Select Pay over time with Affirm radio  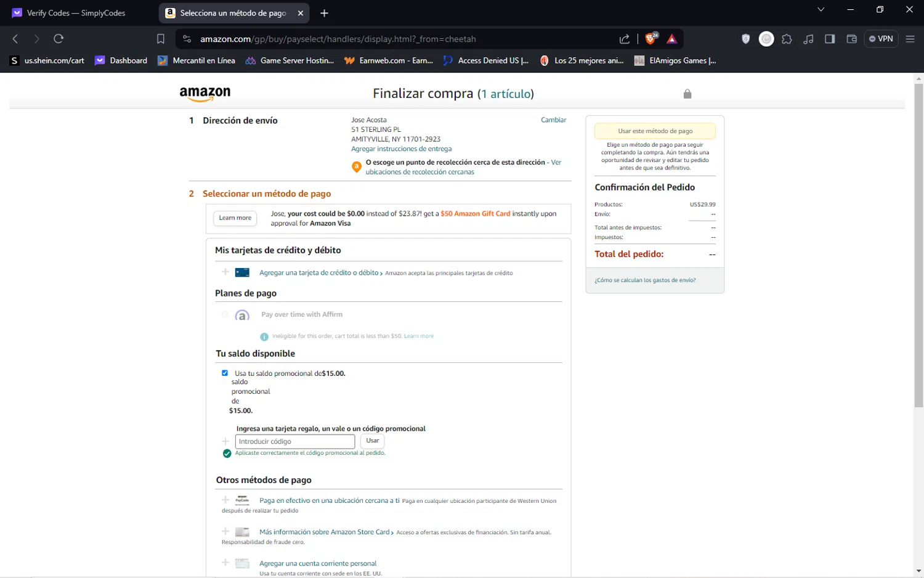point(225,314)
